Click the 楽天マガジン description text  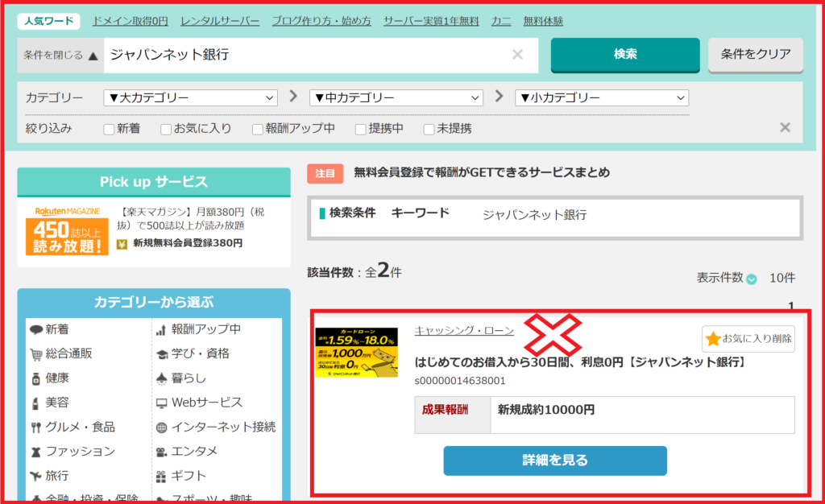(x=191, y=219)
